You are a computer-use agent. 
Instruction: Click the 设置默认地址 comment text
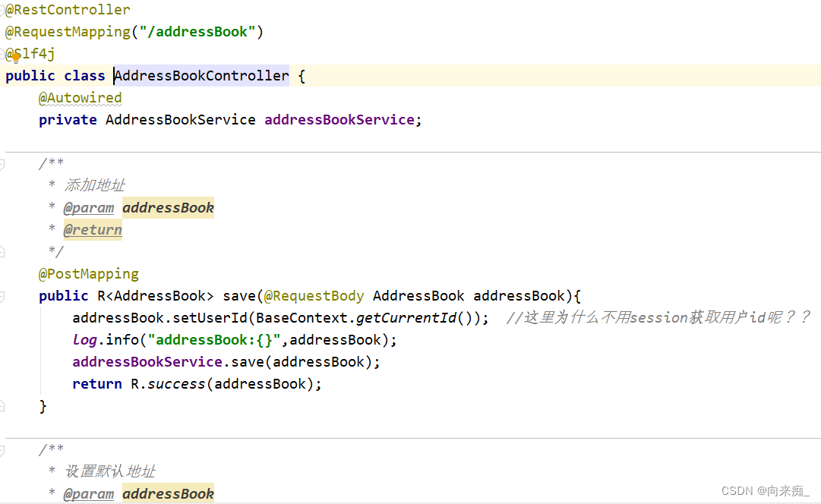point(110,471)
